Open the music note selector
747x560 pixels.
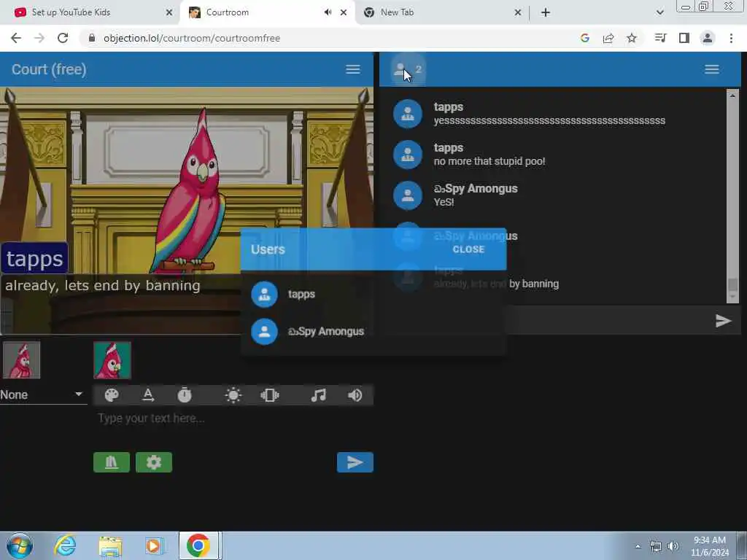318,395
